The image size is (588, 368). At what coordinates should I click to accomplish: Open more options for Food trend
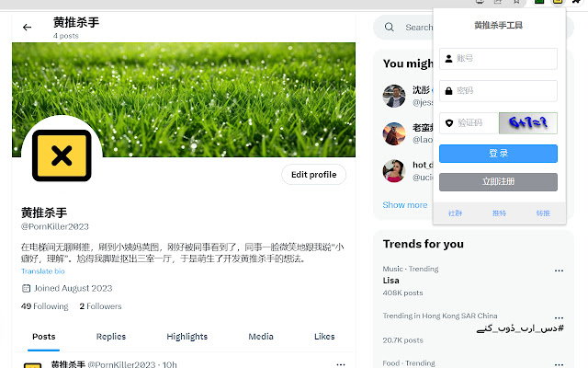(x=559, y=363)
